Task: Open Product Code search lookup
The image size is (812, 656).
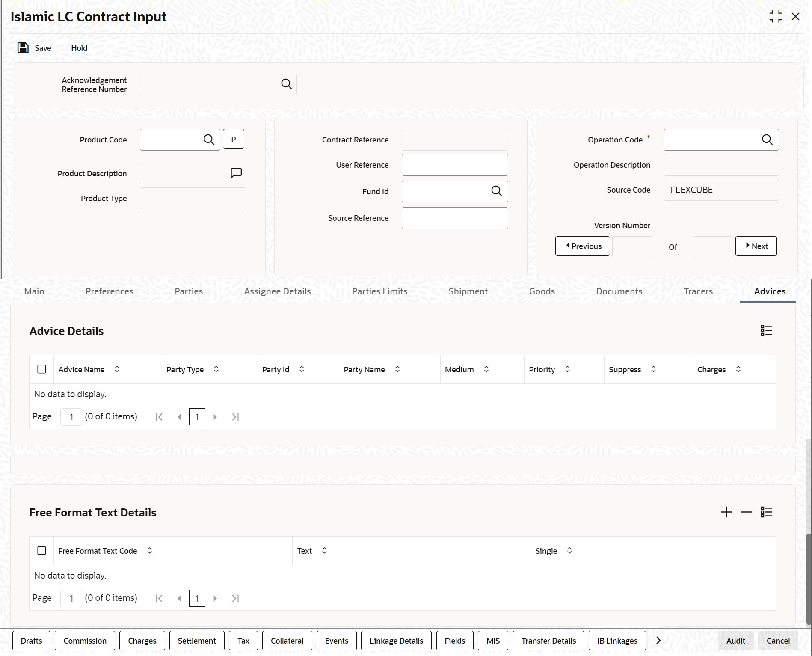Action: click(209, 140)
